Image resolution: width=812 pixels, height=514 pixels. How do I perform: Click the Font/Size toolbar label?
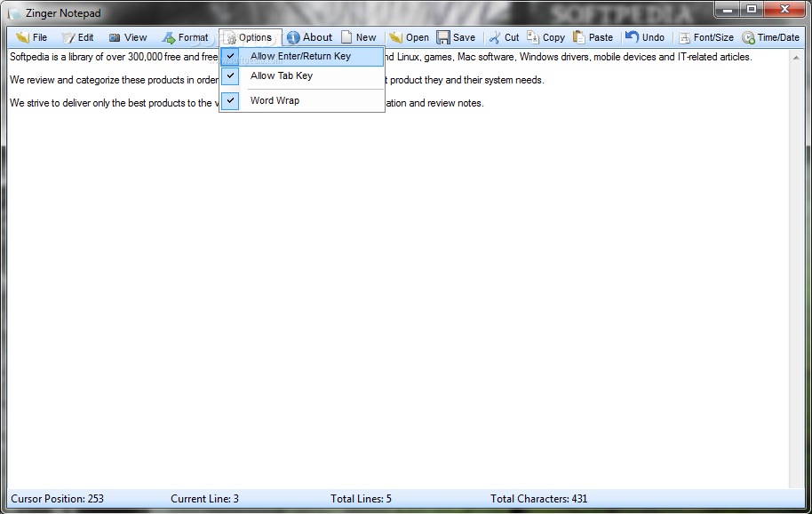713,37
